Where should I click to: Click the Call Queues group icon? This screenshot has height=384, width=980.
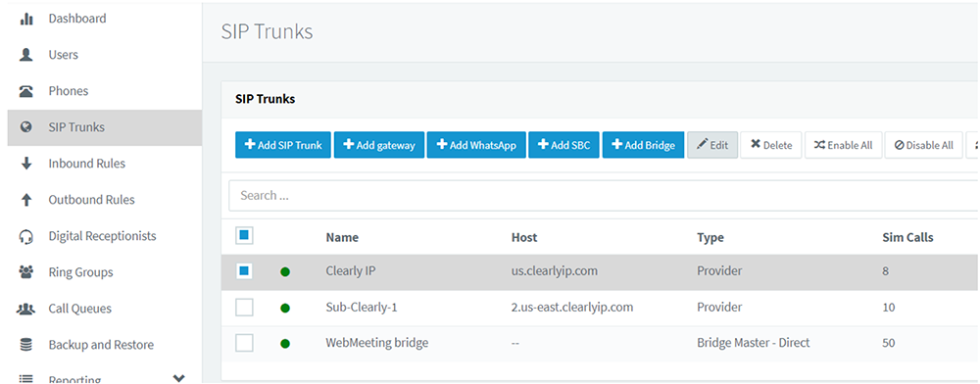coord(26,309)
